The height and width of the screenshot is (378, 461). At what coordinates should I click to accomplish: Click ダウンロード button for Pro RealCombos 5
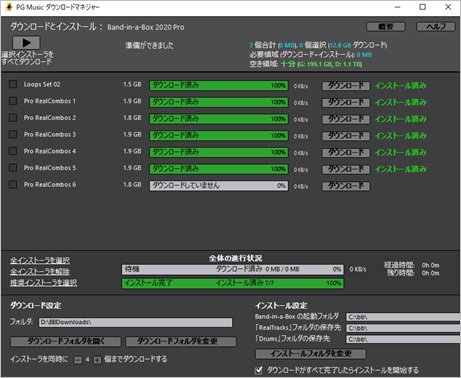[x=346, y=169]
